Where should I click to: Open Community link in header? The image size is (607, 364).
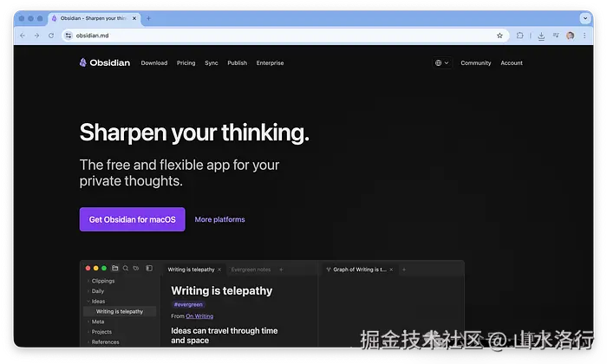(x=476, y=62)
